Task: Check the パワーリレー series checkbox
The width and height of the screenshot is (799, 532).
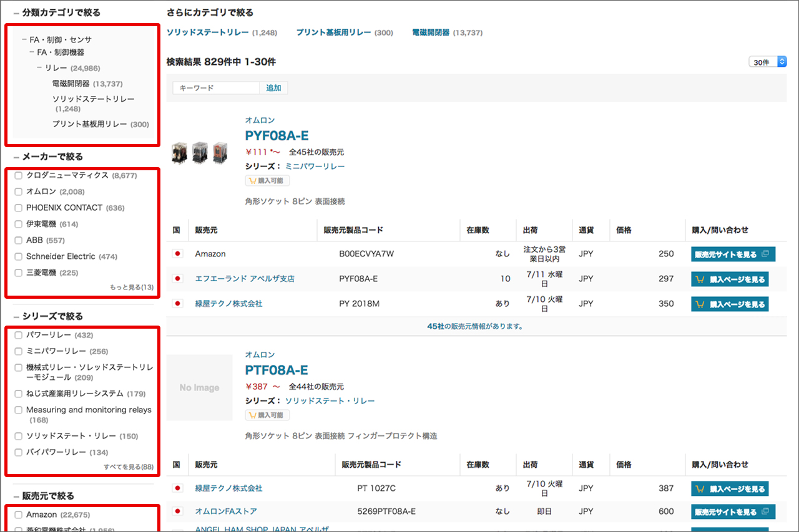Action: pos(19,336)
